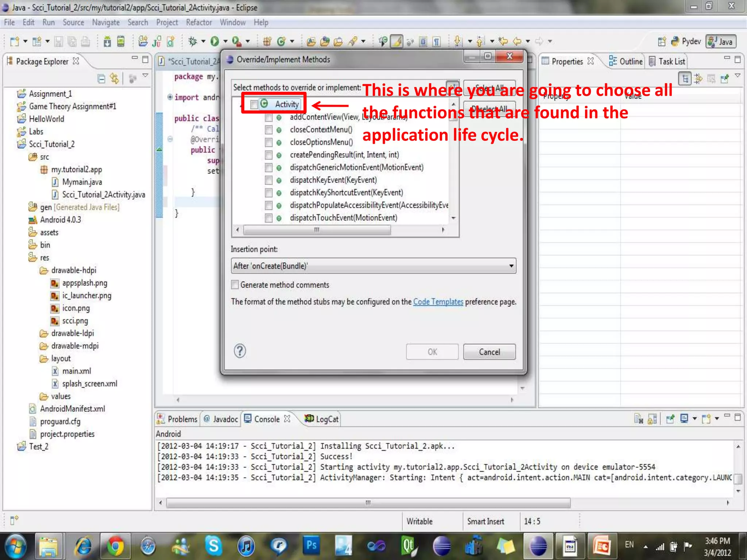Switch to Java perspective button
This screenshot has width=747, height=560.
click(x=721, y=42)
